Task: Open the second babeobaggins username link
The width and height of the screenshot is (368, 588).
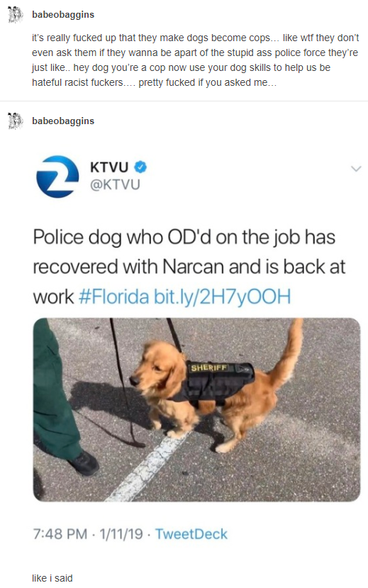Action: coord(63,121)
